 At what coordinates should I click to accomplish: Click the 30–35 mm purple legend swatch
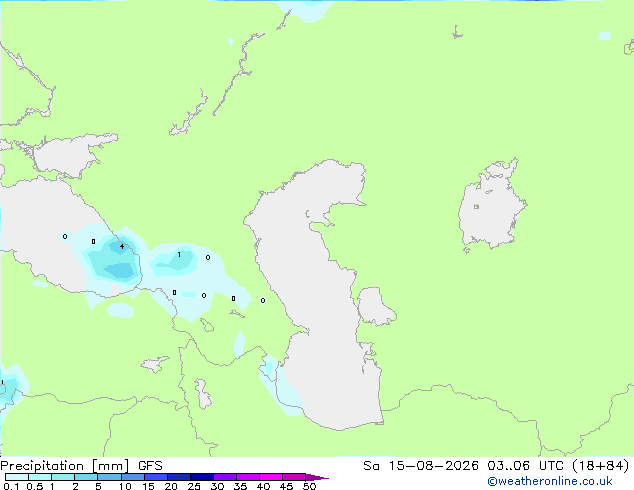[225, 477]
